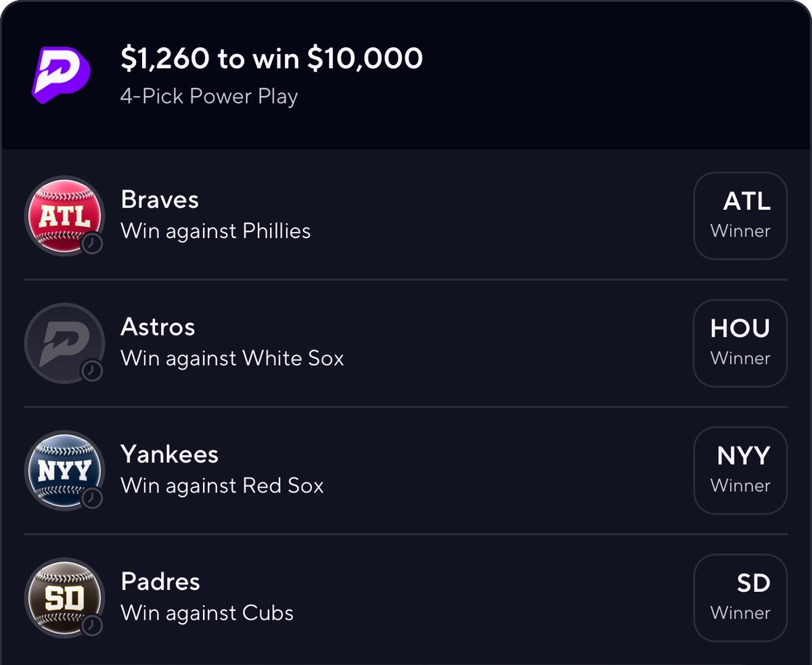Click the '$1,260 to win $10,000' header

pos(271,59)
